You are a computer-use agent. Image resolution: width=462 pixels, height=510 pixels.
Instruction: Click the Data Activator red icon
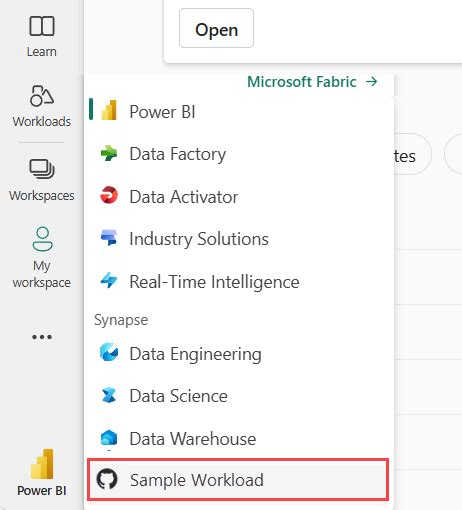pos(109,195)
